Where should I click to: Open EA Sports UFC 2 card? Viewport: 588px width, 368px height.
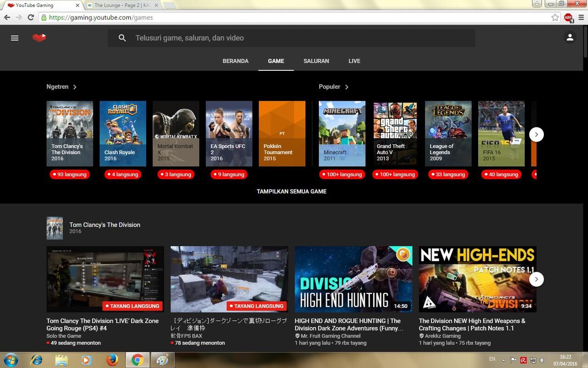tap(229, 134)
